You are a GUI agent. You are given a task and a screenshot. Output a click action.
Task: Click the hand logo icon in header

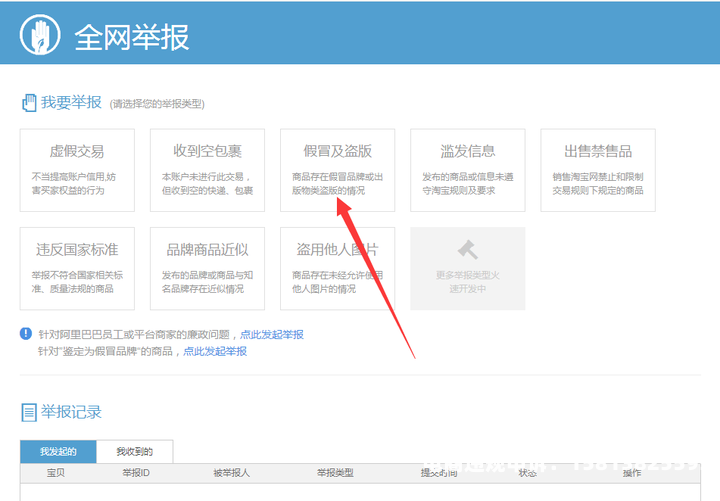40,37
